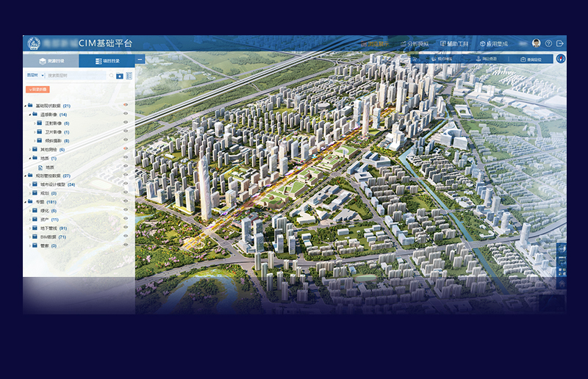Collapse the 遥感影像 tree group
Image resolution: width=588 pixels, height=379 pixels.
point(30,115)
